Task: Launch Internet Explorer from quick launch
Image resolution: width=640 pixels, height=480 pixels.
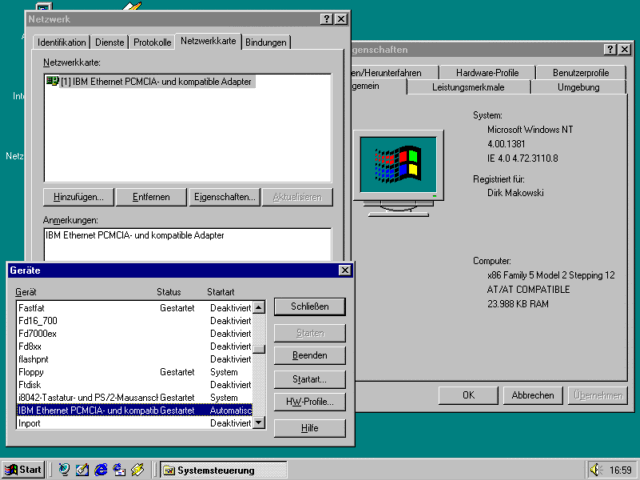Action: [x=100, y=470]
